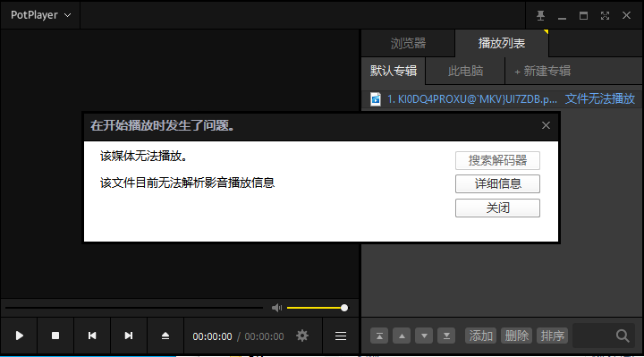Maximize the PotPlayer window

coord(583,15)
